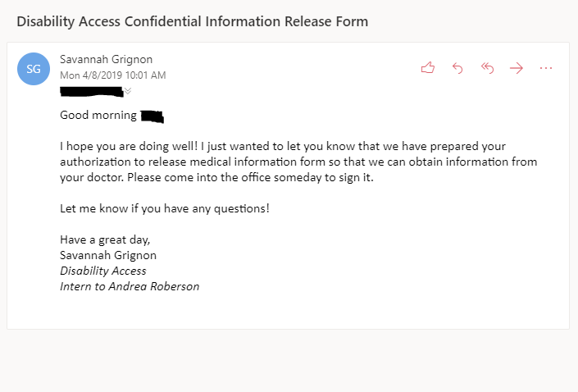Viewport: 578px width, 392px height.
Task: Open Savannah Grignon's contact from header name
Action: click(106, 60)
